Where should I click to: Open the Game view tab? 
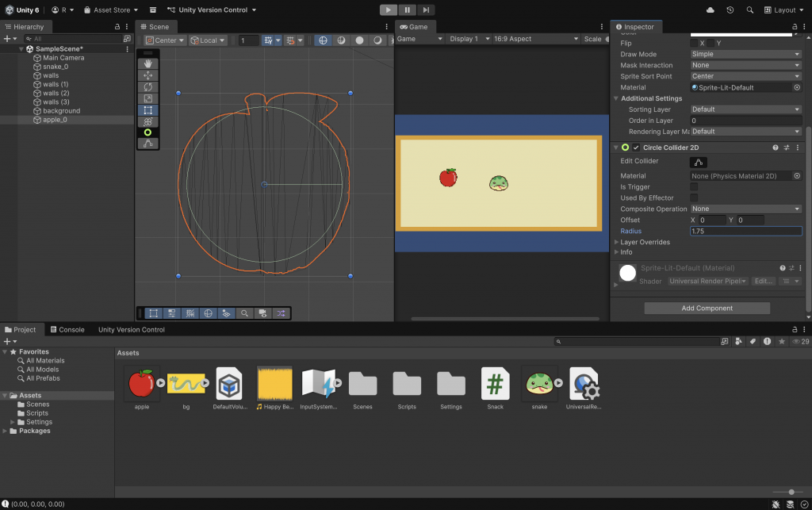[x=413, y=27]
